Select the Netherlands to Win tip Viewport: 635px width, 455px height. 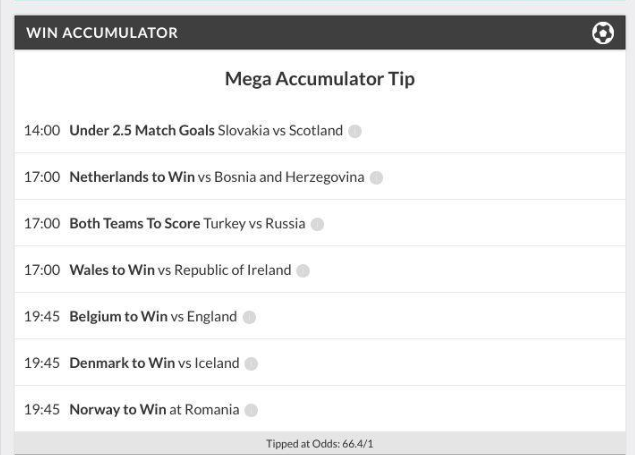tap(132, 177)
